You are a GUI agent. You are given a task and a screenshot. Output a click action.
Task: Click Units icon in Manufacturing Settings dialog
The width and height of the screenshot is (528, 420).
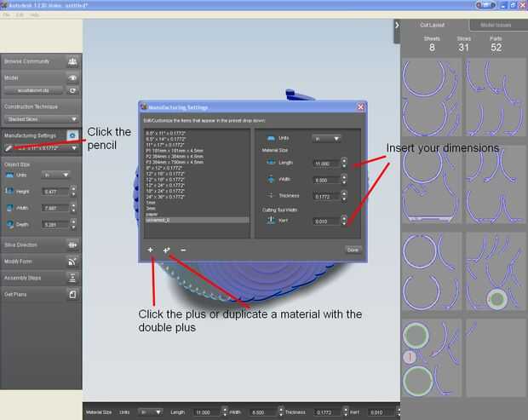point(271,138)
